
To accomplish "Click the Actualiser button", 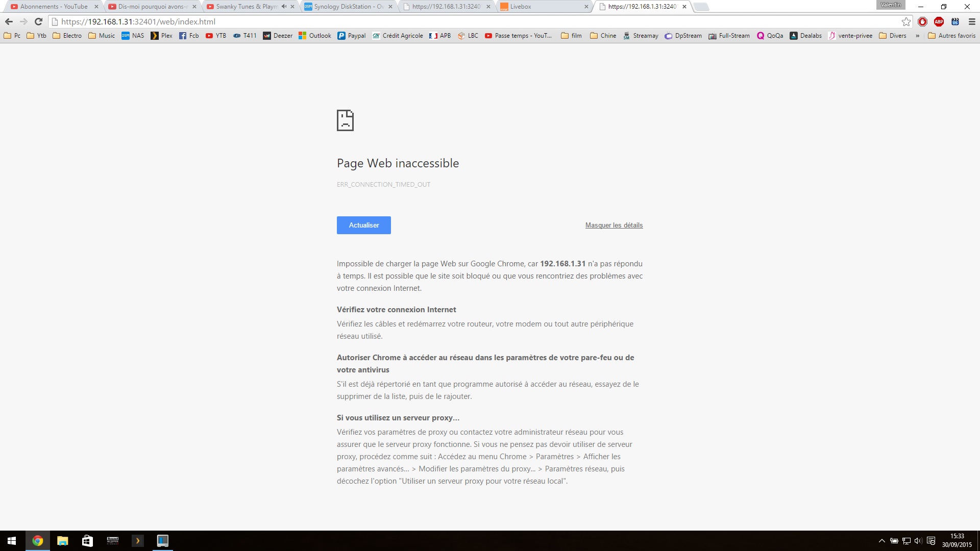I will tap(363, 225).
